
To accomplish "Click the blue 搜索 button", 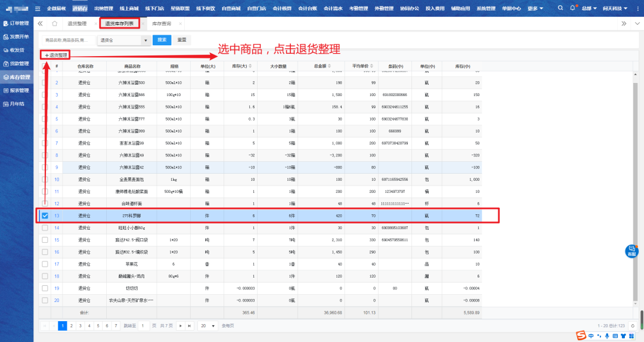I will (x=160, y=40).
